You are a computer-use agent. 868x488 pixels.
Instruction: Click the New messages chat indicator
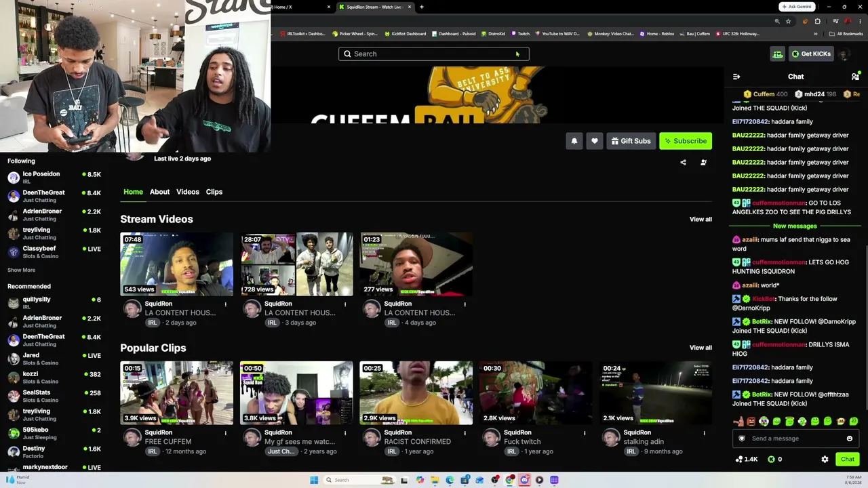coord(795,226)
